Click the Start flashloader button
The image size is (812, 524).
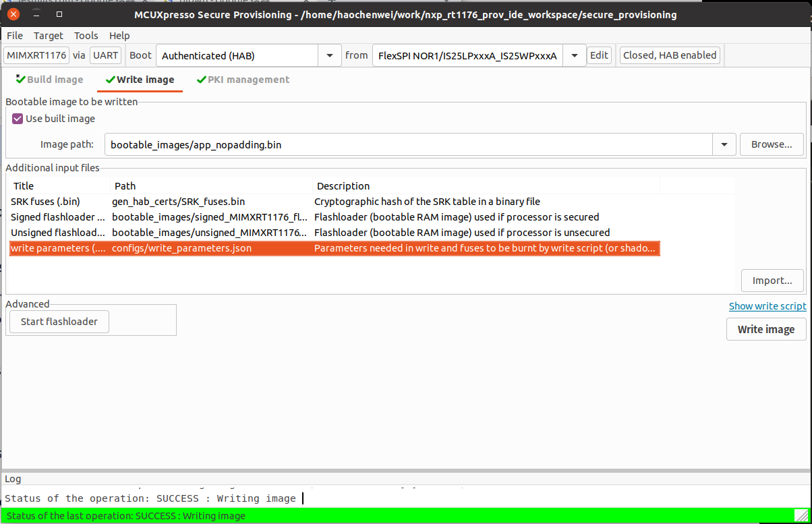click(x=59, y=322)
